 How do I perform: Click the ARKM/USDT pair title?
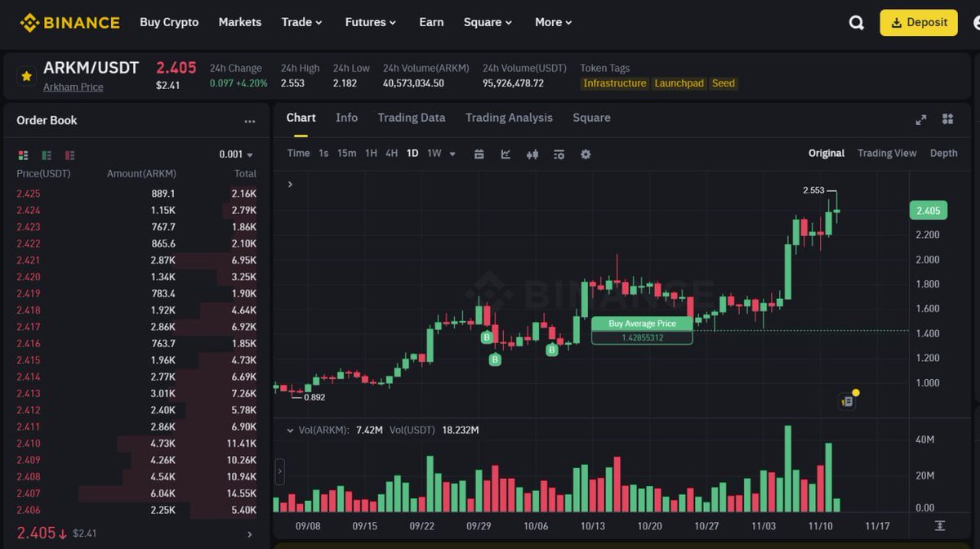point(91,68)
